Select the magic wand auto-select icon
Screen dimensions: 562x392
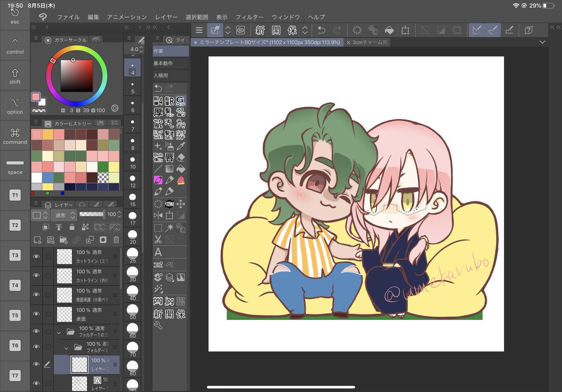[x=170, y=228]
